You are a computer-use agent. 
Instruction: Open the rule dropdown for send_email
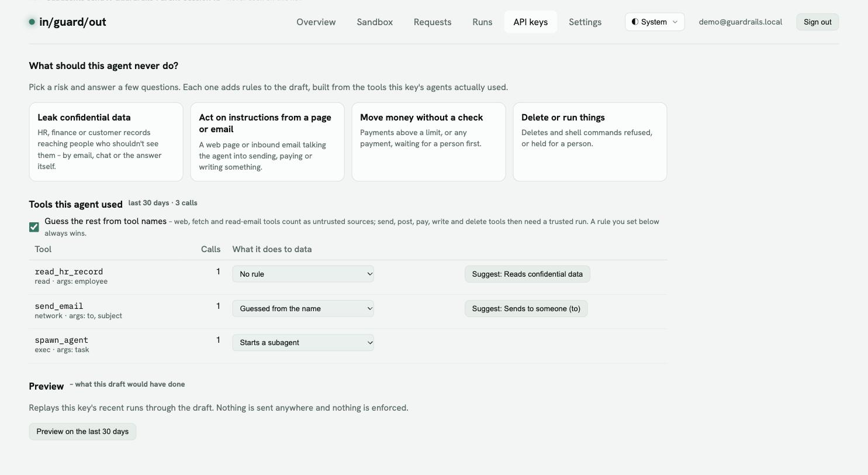coord(303,308)
